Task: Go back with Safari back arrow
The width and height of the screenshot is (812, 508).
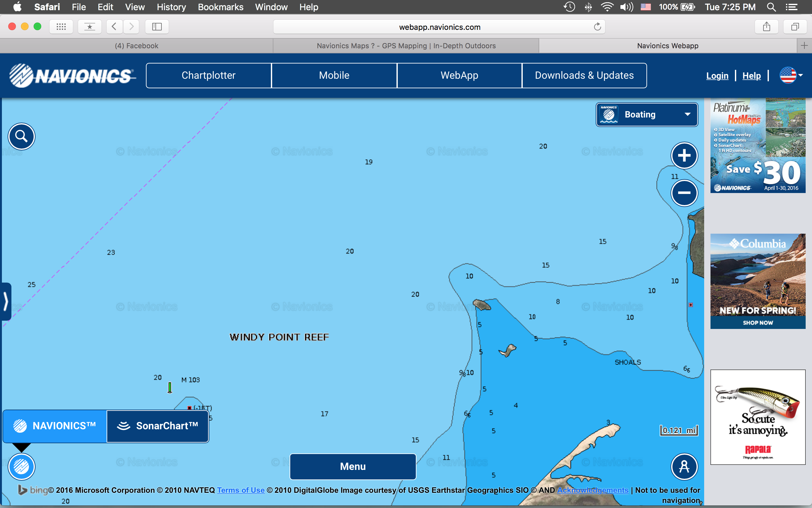Action: tap(114, 27)
